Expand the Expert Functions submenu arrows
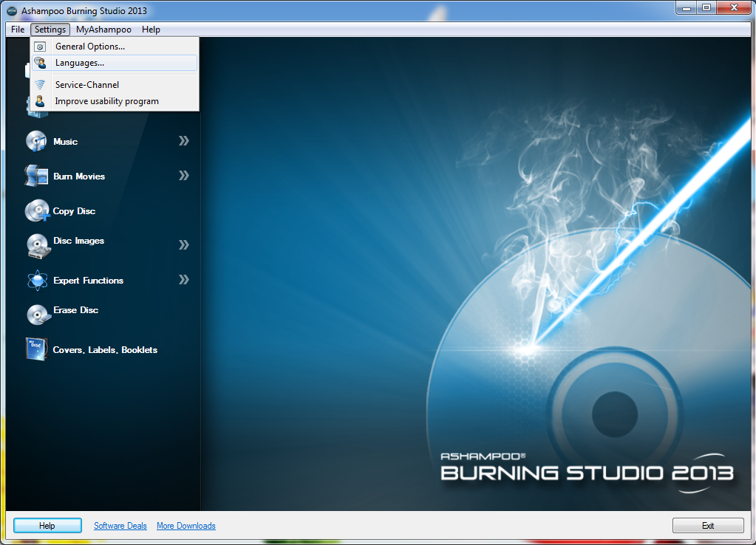This screenshot has height=545, width=756. (184, 279)
